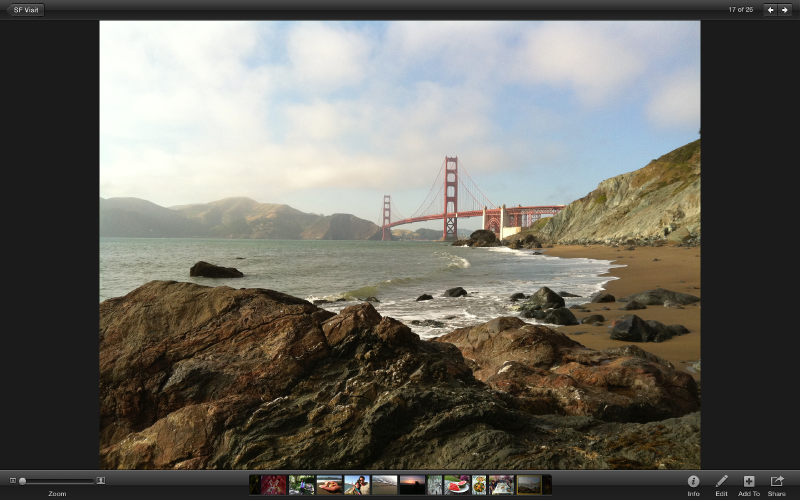Open the Share menu icon
Screen dimensions: 800x502
[x=777, y=481]
